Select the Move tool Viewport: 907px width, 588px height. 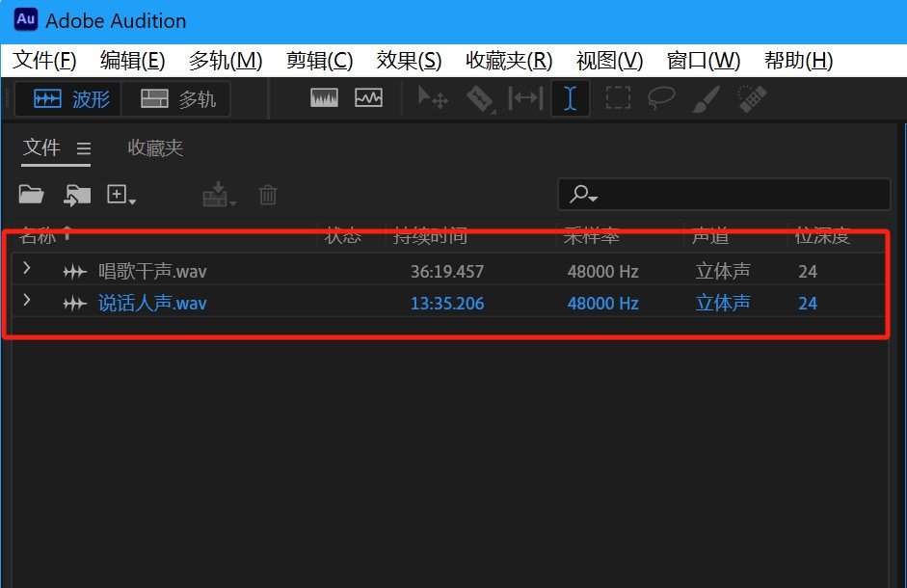431,98
